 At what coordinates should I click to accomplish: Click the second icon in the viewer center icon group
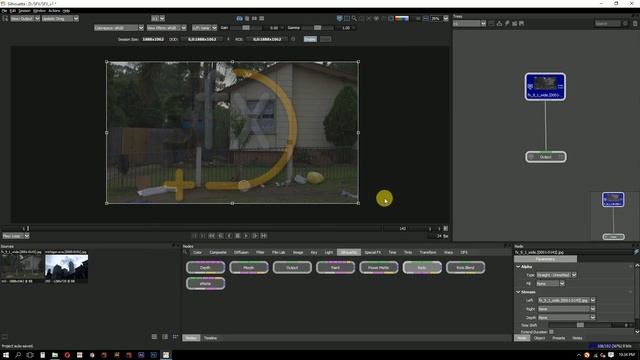point(247,18)
